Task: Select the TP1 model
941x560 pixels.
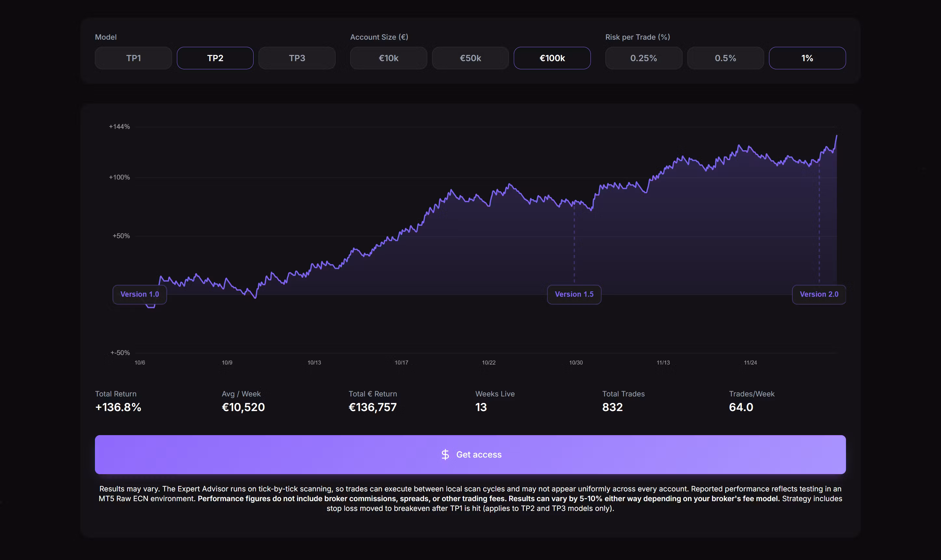Action: tap(133, 58)
